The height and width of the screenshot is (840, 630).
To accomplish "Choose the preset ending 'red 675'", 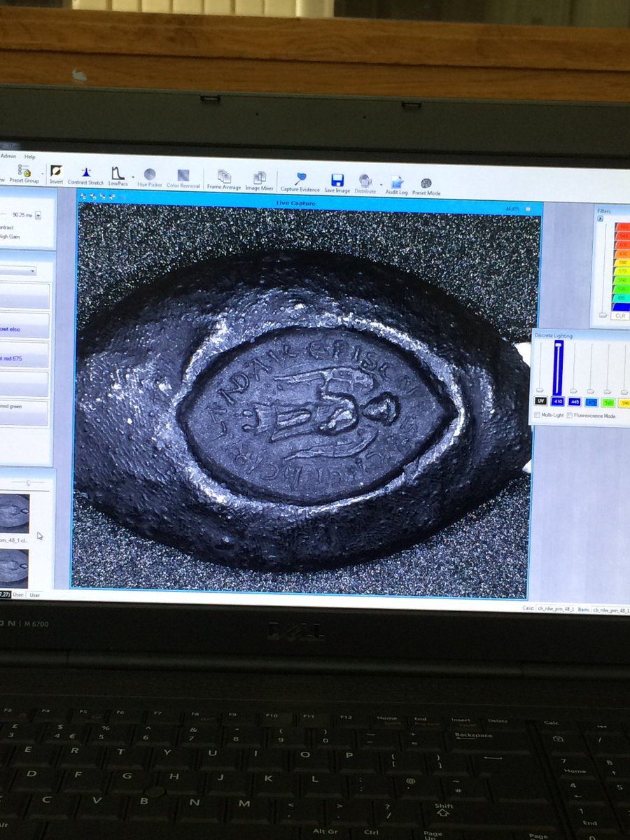I will [24, 355].
